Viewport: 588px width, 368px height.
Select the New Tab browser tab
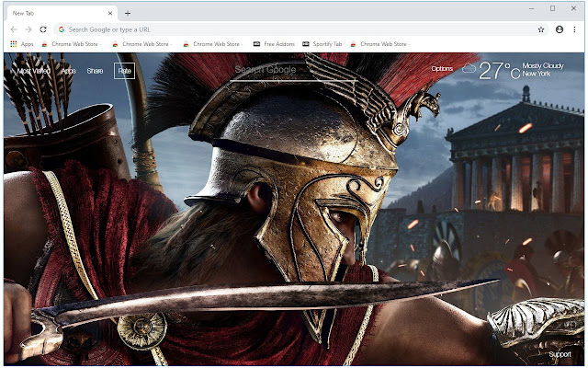click(62, 14)
